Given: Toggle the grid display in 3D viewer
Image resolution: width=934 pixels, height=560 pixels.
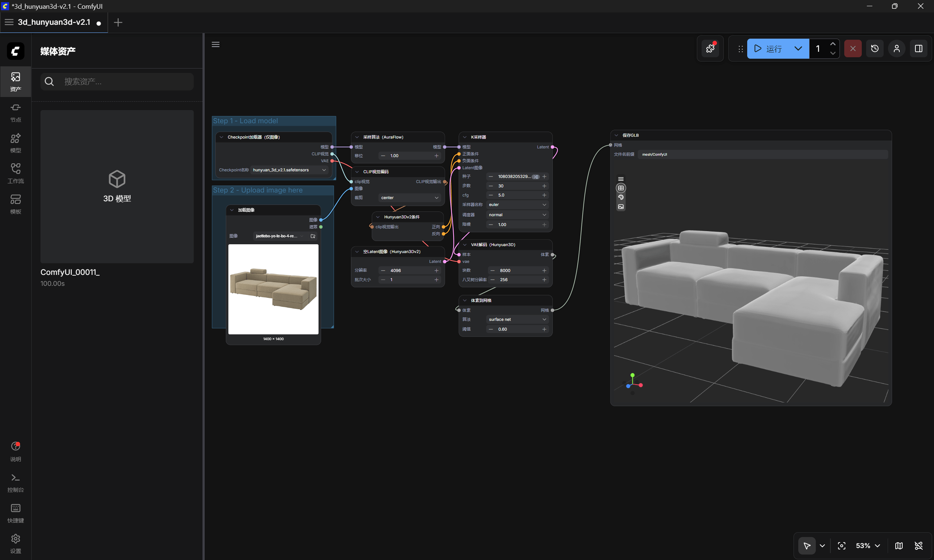Looking at the screenshot, I should click(621, 188).
